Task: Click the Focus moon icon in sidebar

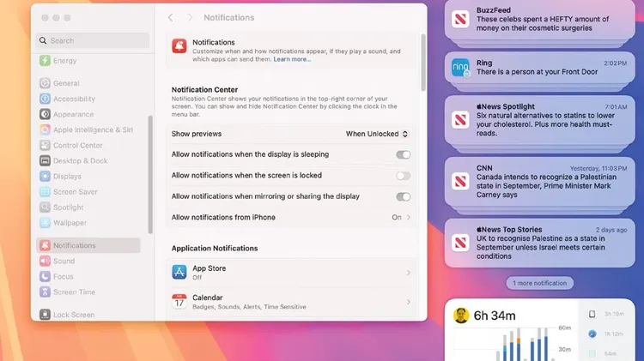Action: click(46, 277)
